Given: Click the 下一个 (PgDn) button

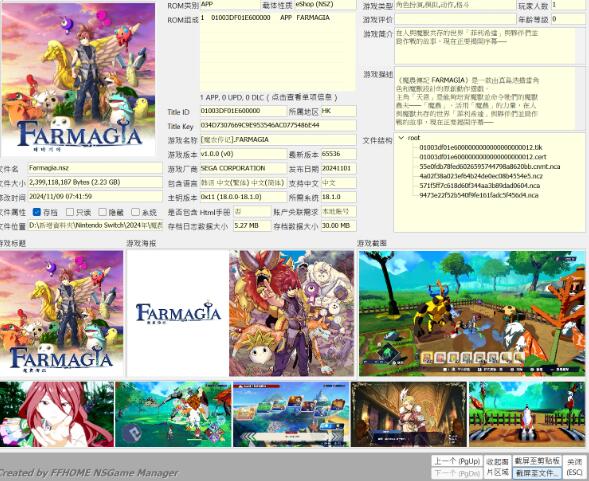Looking at the screenshot, I should (457, 473).
